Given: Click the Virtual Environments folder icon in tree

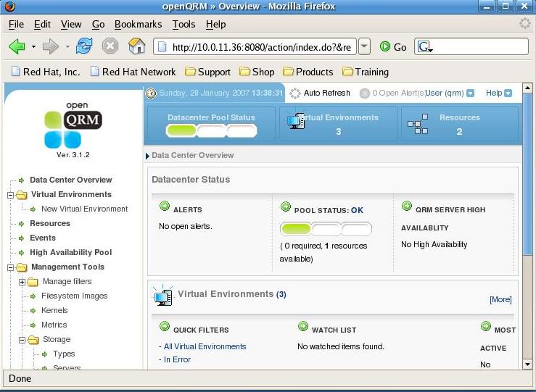Looking at the screenshot, I should pos(22,195).
